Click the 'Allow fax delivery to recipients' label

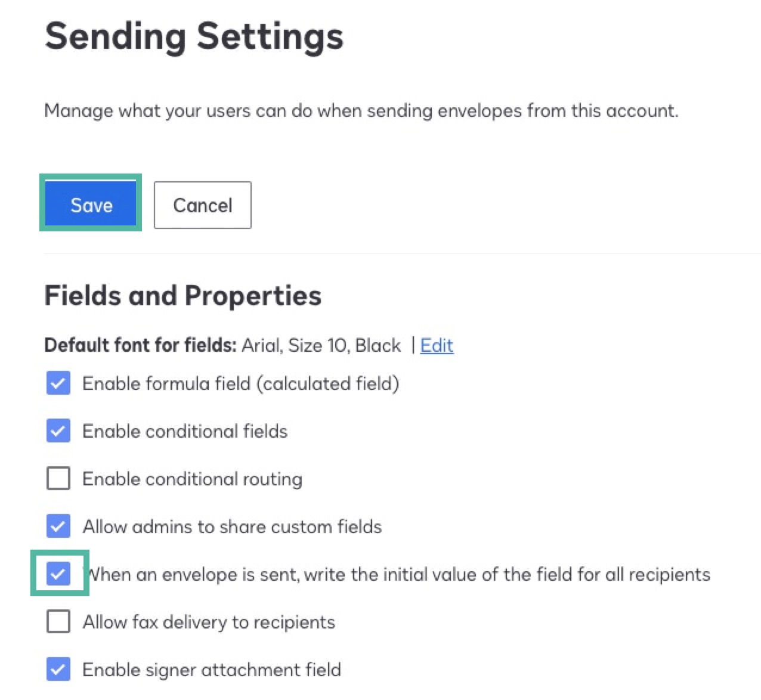point(209,622)
